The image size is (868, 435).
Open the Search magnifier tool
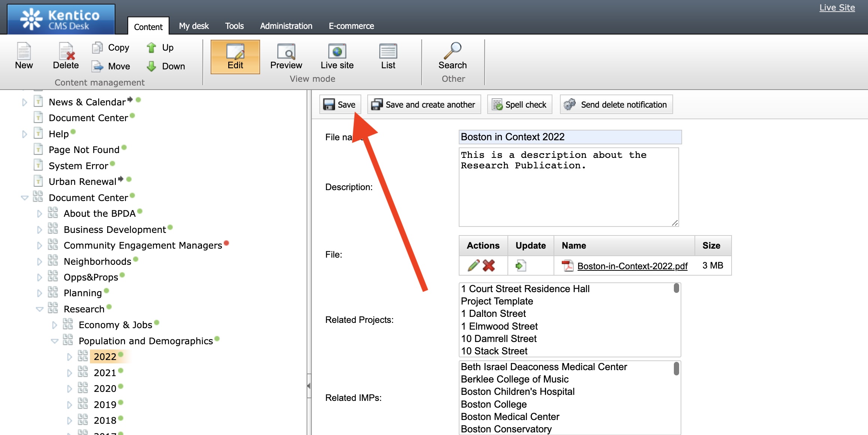coord(452,51)
